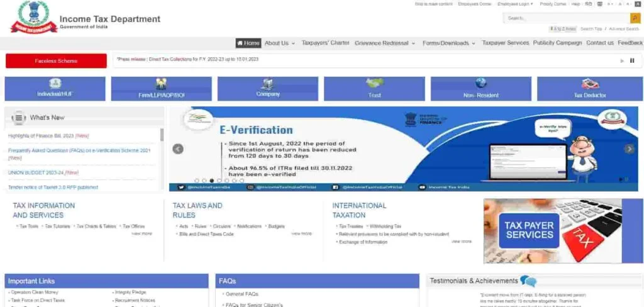The width and height of the screenshot is (644, 307).
Task: Pause the news ticker
Action: click(x=632, y=61)
